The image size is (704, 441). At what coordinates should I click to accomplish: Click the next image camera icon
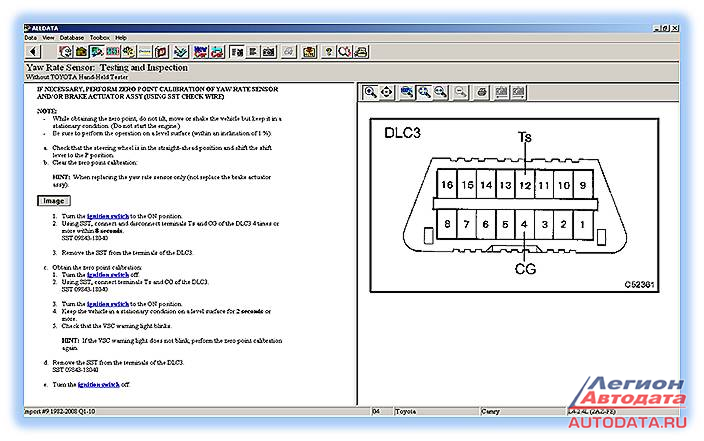tap(518, 92)
